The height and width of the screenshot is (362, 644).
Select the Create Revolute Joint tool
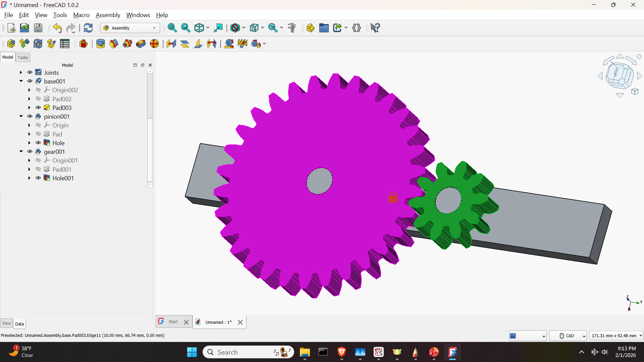coord(114,44)
